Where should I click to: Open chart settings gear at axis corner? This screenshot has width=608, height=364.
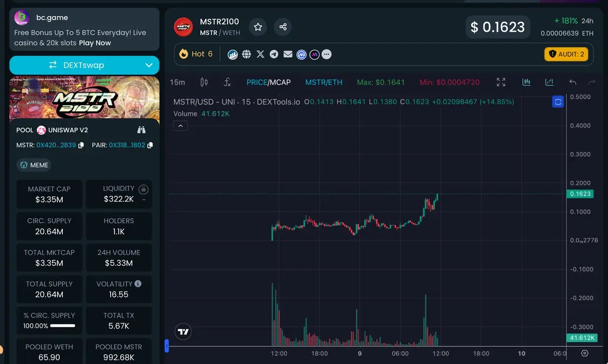585,353
